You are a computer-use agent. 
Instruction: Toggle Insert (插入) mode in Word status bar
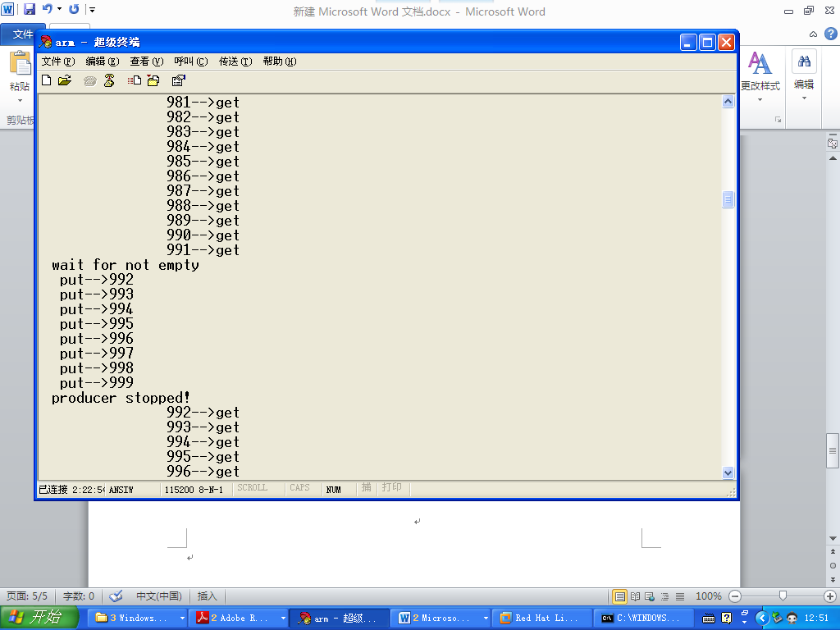207,596
